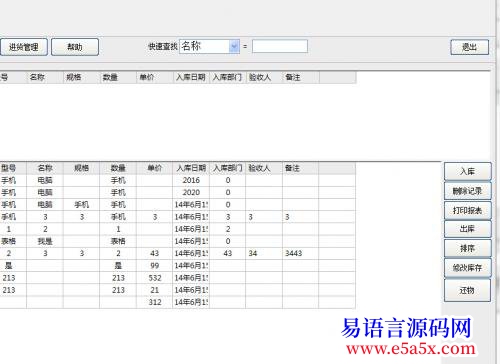Screen dimensions: 500x364
Task: Select the 入库部门 cell showing 43
Action: tap(227, 253)
